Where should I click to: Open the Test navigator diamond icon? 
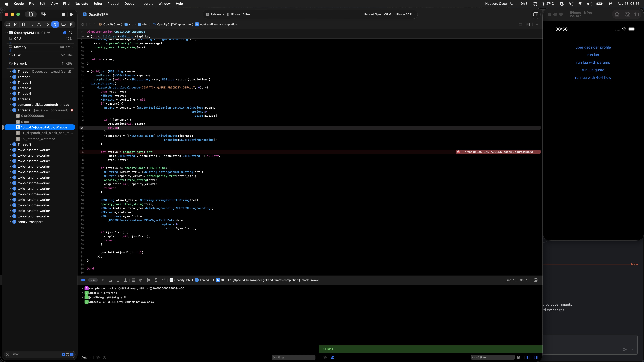pyautogui.click(x=47, y=24)
